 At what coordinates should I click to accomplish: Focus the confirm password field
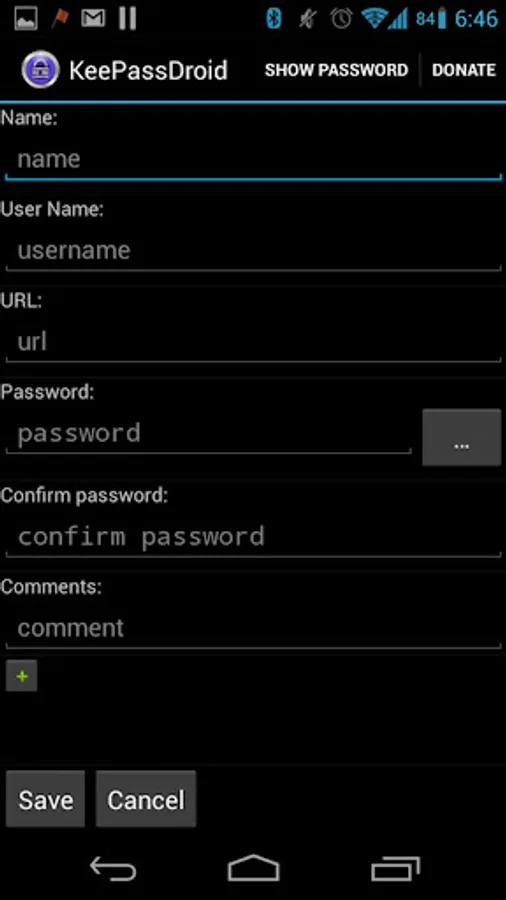tap(254, 537)
